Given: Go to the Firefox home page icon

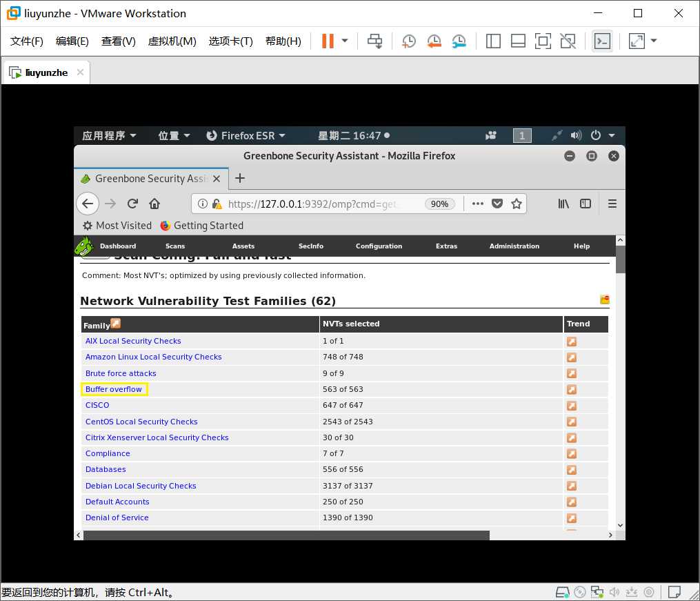Looking at the screenshot, I should [154, 204].
